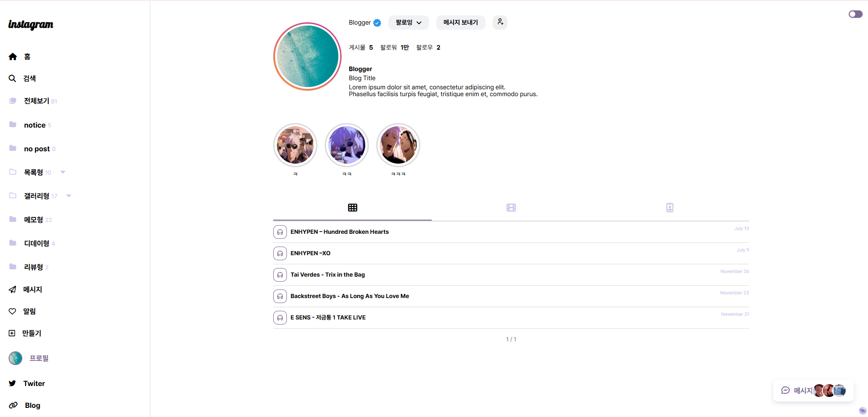Open 프로필 in sidebar

click(39, 358)
